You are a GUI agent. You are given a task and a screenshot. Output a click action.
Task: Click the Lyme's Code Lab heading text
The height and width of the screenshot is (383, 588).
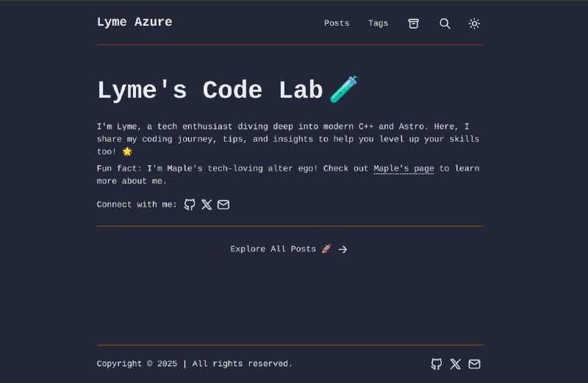point(209,90)
